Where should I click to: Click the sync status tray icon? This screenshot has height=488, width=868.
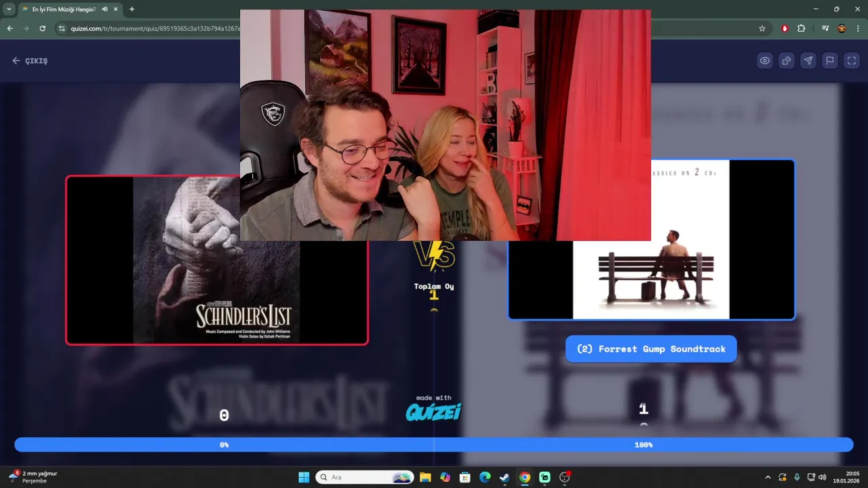(x=783, y=477)
